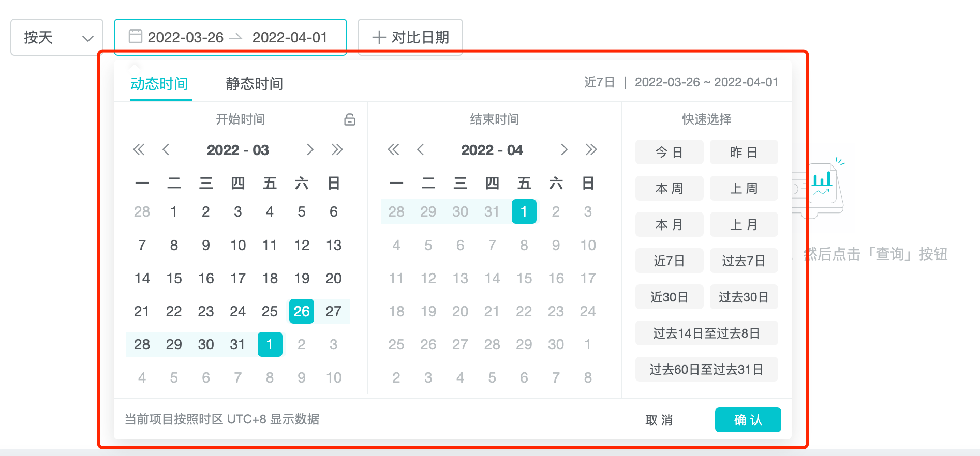This screenshot has width=980, height=456.
Task: Jump to next year in start calendar
Action: (x=337, y=150)
